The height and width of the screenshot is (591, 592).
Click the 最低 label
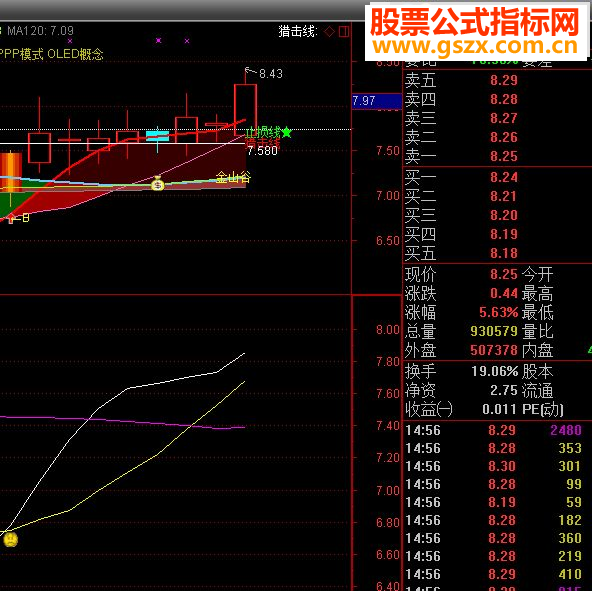coord(538,312)
